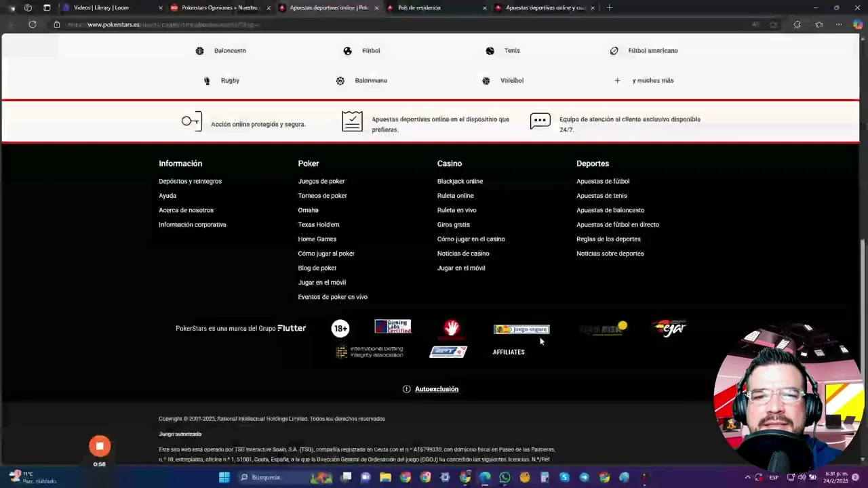Click the browser refresh button

click(32, 24)
